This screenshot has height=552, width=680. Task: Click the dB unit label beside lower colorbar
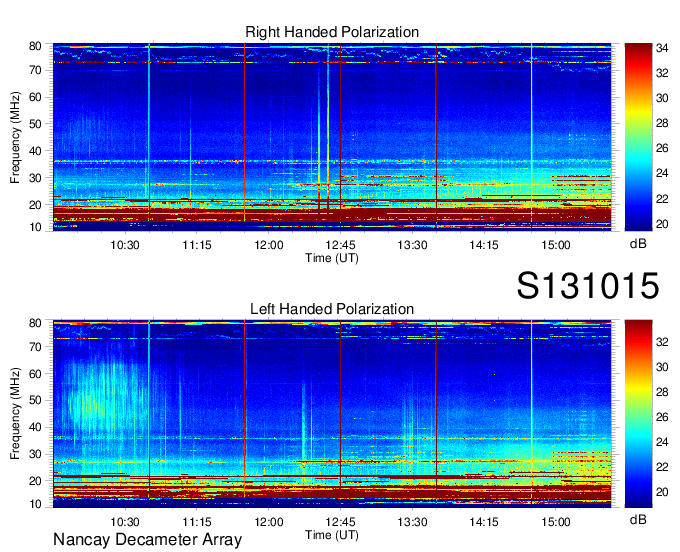(638, 519)
